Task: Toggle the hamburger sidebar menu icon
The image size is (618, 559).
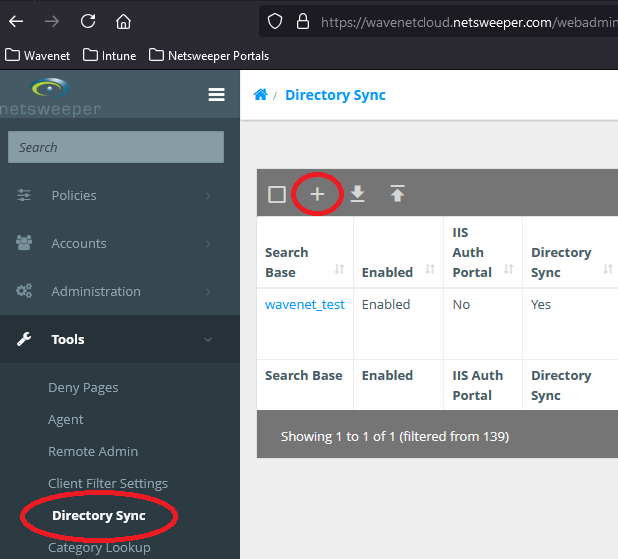Action: click(216, 95)
